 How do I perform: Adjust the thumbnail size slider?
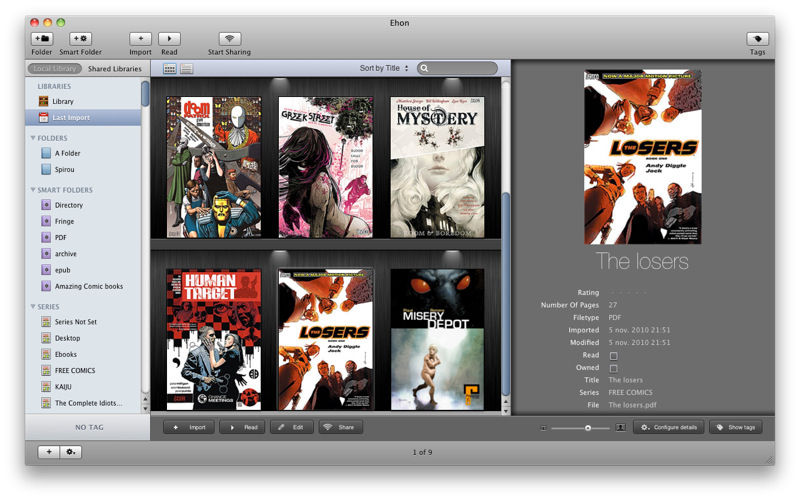click(588, 428)
